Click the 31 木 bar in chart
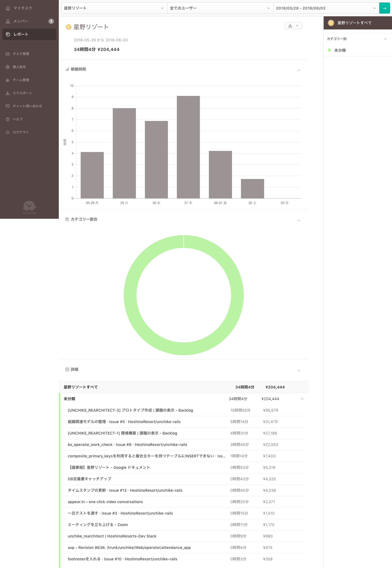Image resolution: width=392 pixels, height=568 pixels. tap(188, 147)
